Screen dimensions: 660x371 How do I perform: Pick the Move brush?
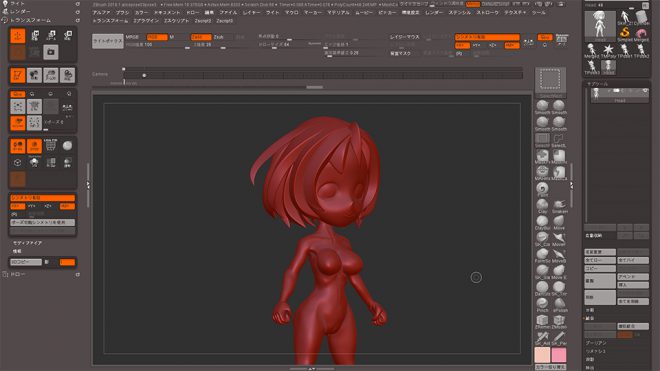559,222
